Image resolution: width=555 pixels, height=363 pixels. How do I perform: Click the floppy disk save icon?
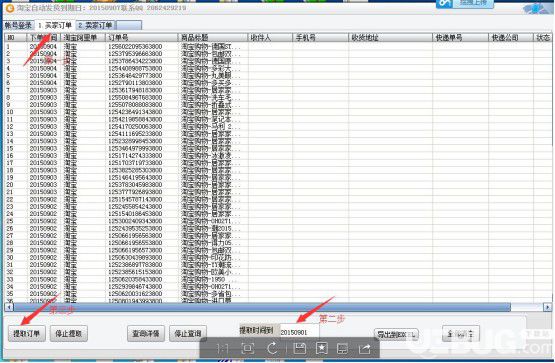click(300, 348)
